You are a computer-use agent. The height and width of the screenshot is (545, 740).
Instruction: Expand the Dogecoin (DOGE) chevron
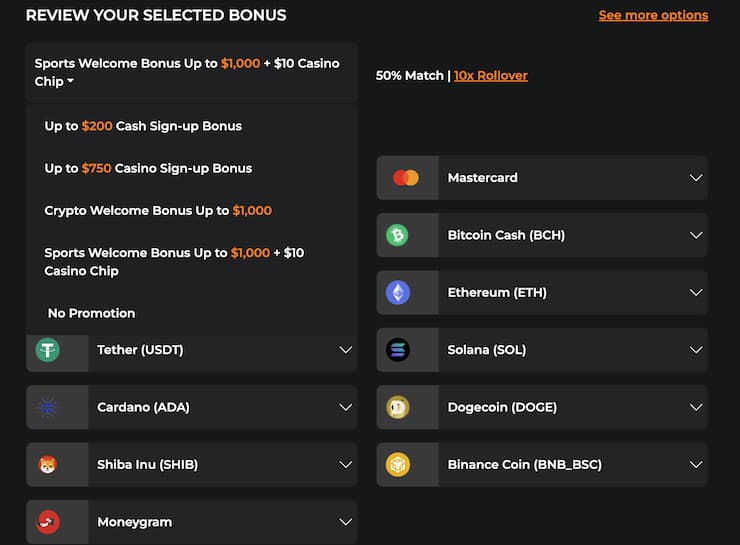696,407
